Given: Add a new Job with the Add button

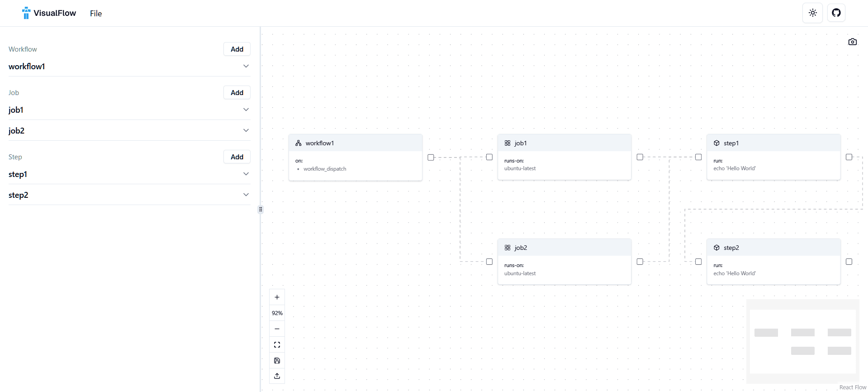Looking at the screenshot, I should point(237,92).
